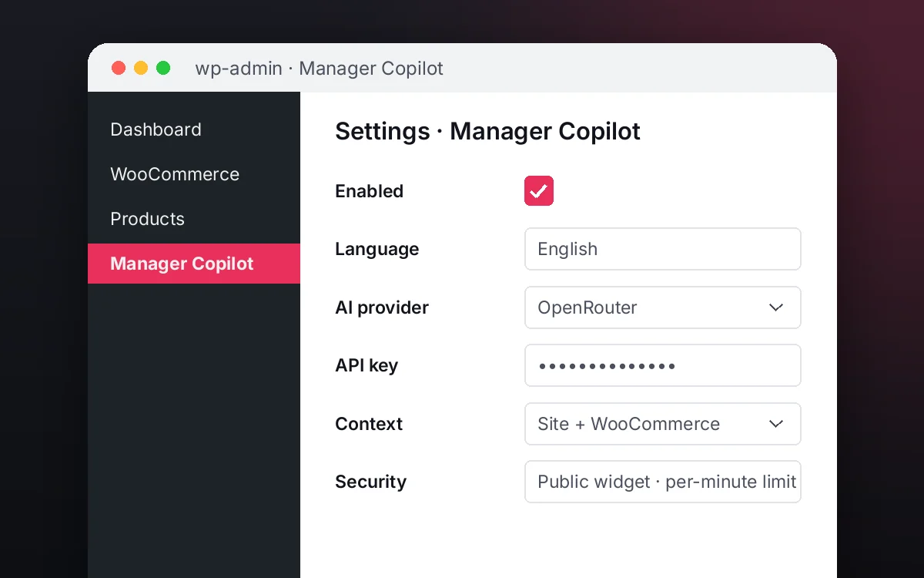Click the "Context" label

tap(369, 424)
